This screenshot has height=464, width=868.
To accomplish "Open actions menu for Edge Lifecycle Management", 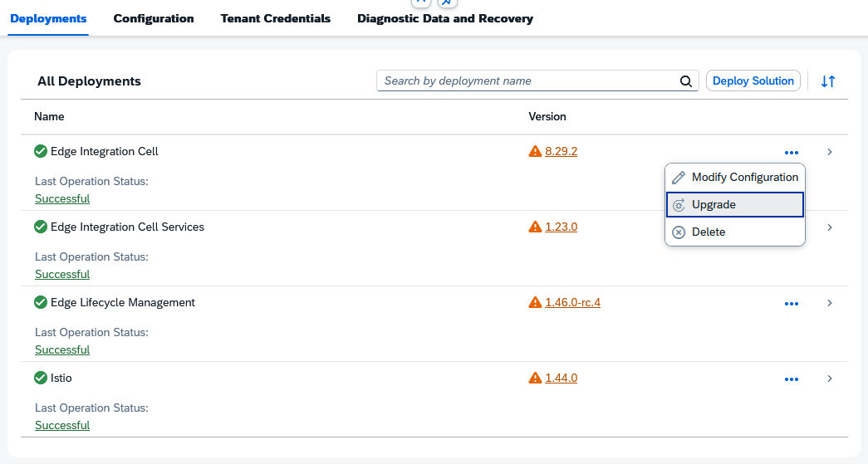I will (x=791, y=304).
